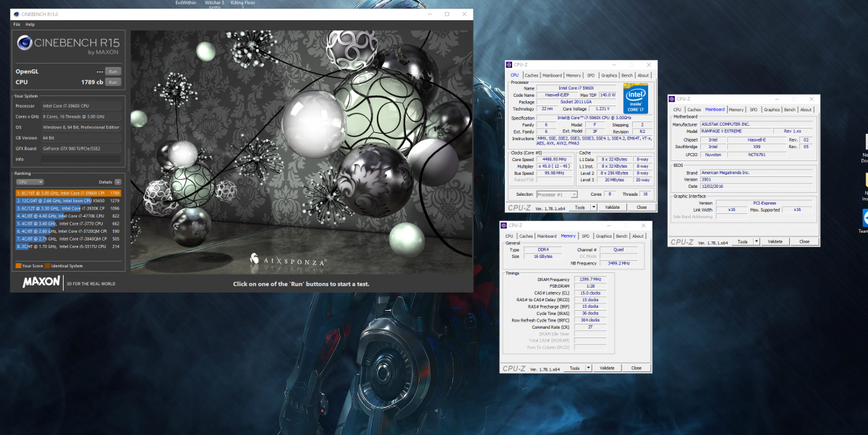Click the Cinebench title bar app icon
This screenshot has width=868, height=435.
click(x=16, y=14)
